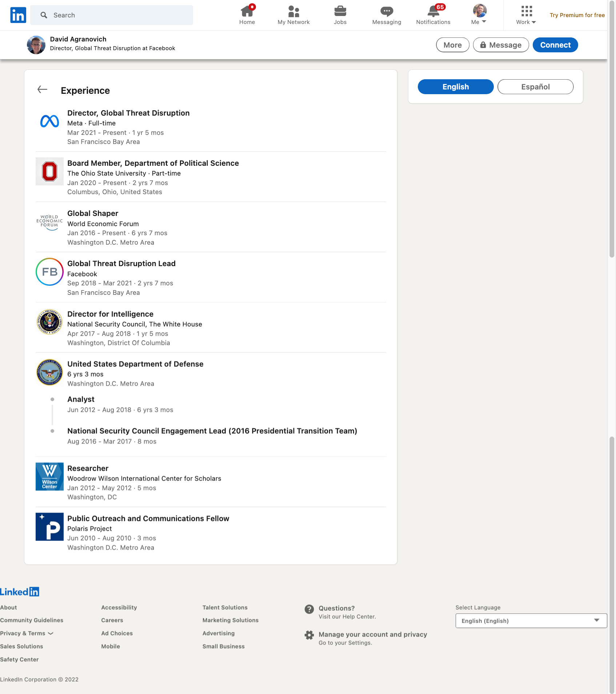
Task: Open the Accessibility footer link
Action: click(119, 607)
